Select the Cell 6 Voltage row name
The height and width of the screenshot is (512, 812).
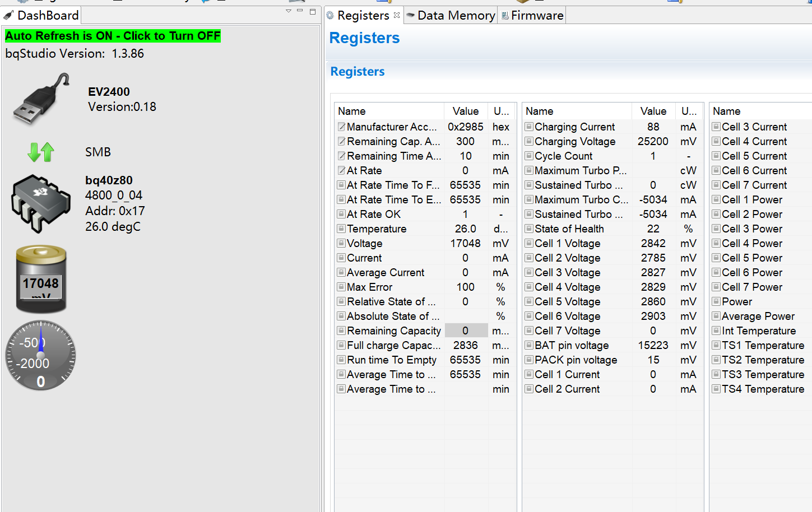(x=567, y=316)
